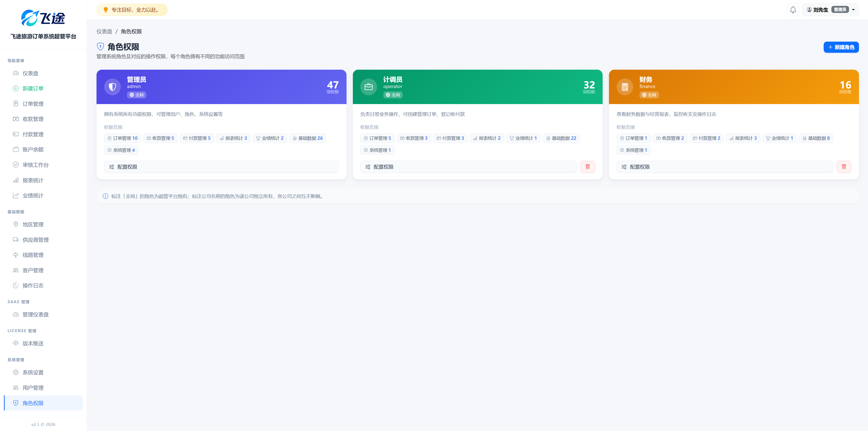Click the 报表统计 bar-chart sidebar icon
The width and height of the screenshot is (868, 431).
tap(16, 180)
